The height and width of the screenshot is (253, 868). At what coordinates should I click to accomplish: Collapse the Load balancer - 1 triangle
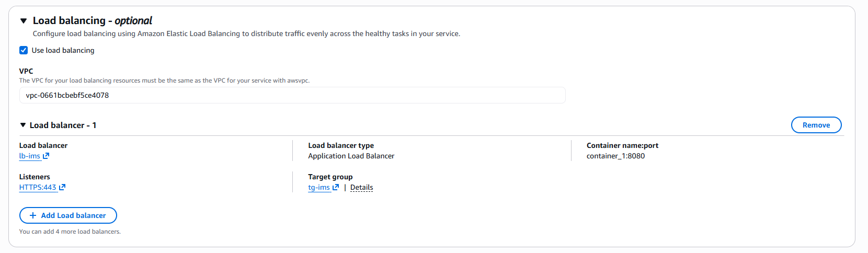pyautogui.click(x=23, y=125)
